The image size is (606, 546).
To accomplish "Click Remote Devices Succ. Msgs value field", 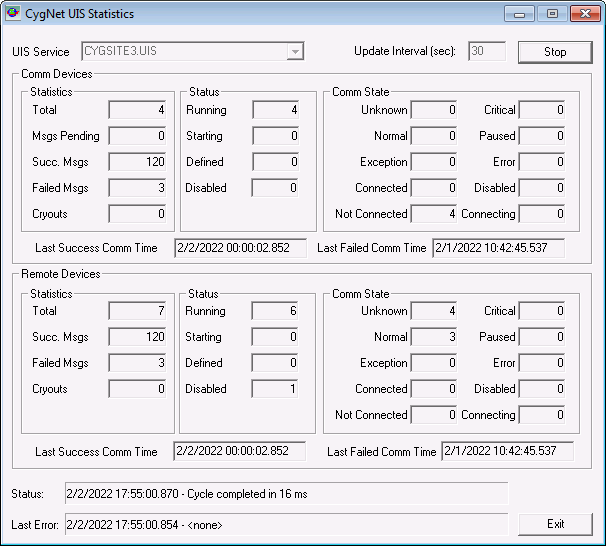I will pyautogui.click(x=137, y=337).
